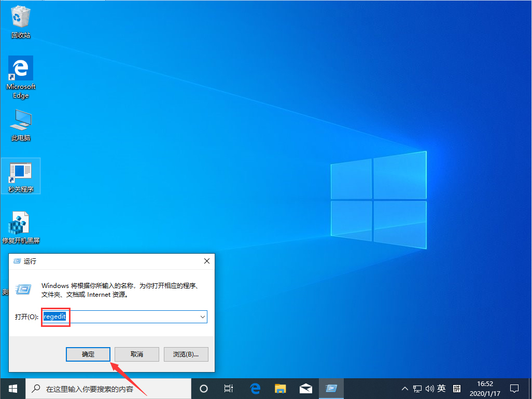Switch input language via 英 indicator
This screenshot has width=532, height=399.
442,388
